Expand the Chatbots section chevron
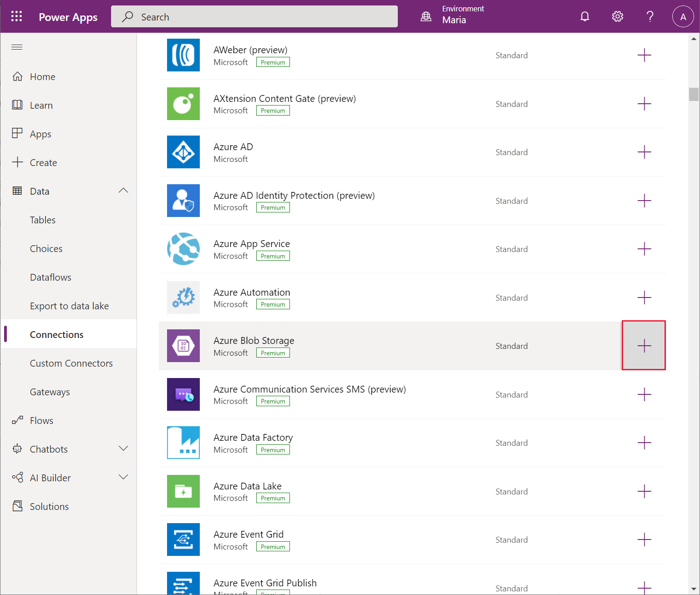Viewport: 700px width, 595px height. point(123,449)
